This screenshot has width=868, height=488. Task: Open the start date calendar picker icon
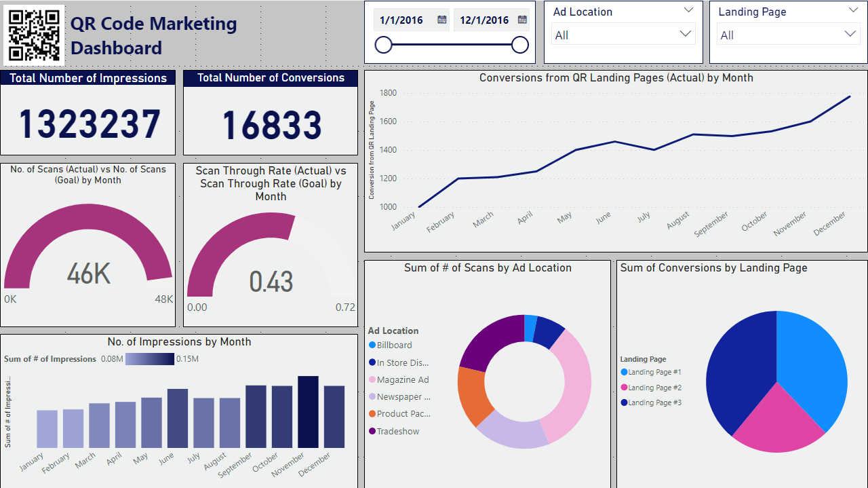[441, 20]
